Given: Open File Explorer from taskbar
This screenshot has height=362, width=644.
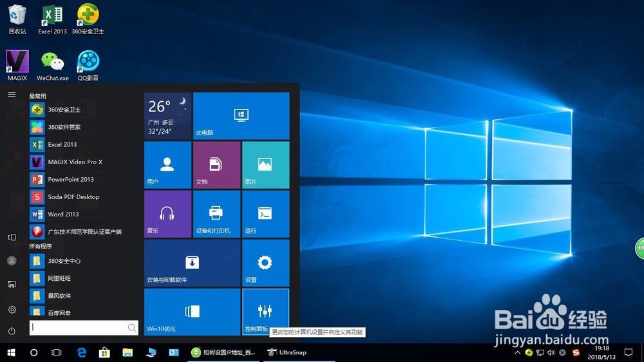Looking at the screenshot, I should [128, 352].
